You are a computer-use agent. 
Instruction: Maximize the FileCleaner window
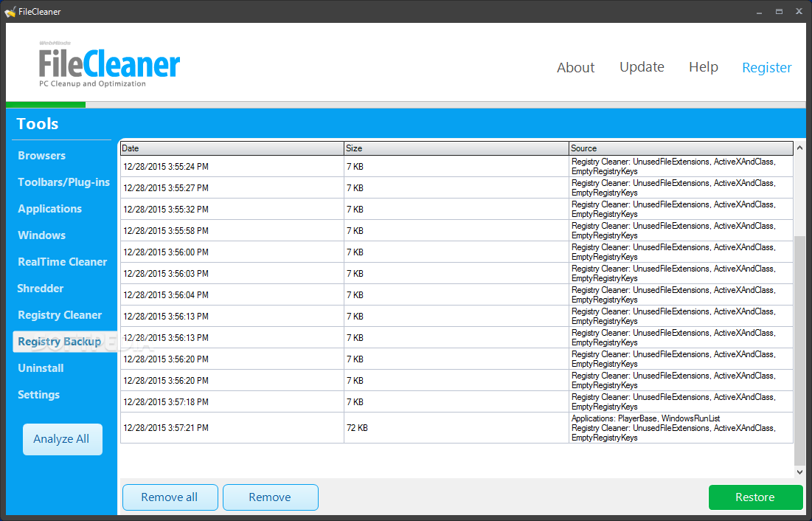[779, 11]
